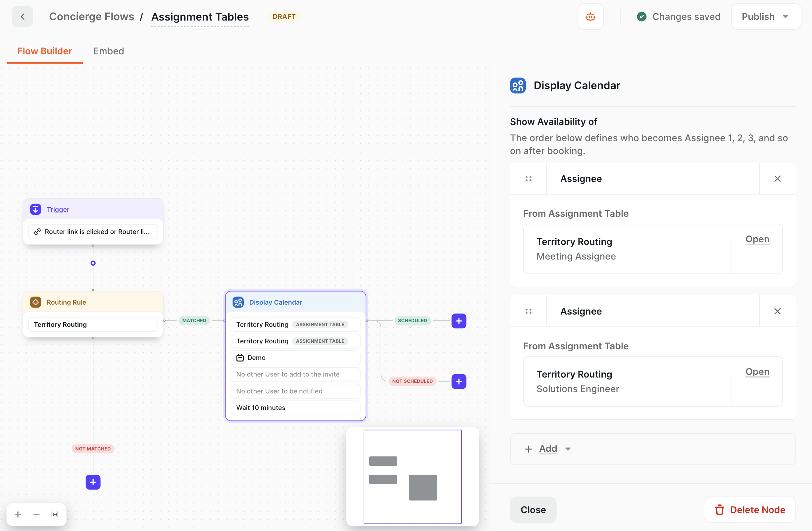Screen dimensions: 812x531
Task: Click the Routing Rule diamond icon
Action: (x=35, y=302)
